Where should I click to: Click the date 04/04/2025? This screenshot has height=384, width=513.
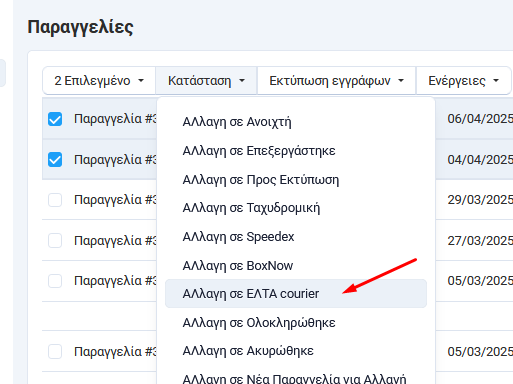(x=480, y=160)
